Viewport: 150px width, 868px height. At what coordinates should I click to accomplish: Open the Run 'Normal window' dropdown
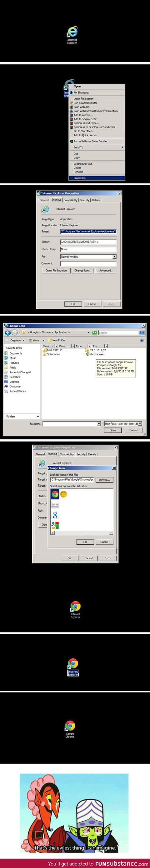coord(114,256)
